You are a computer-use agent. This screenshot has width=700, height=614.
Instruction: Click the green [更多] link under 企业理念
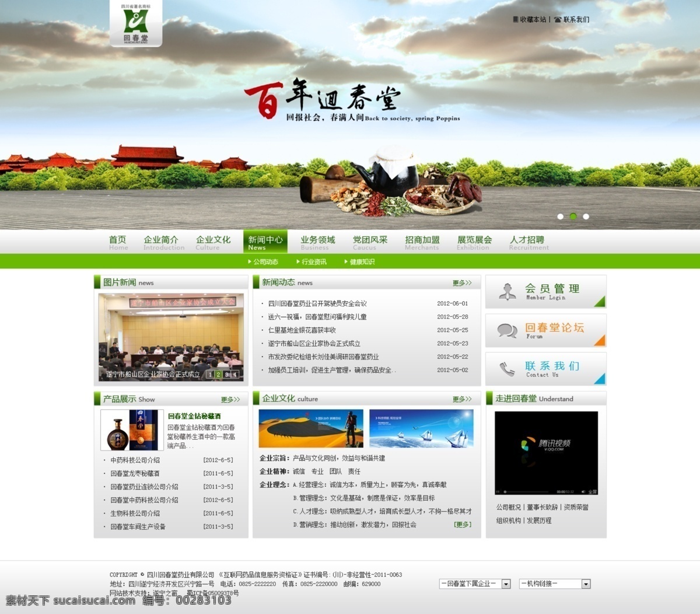click(x=463, y=525)
